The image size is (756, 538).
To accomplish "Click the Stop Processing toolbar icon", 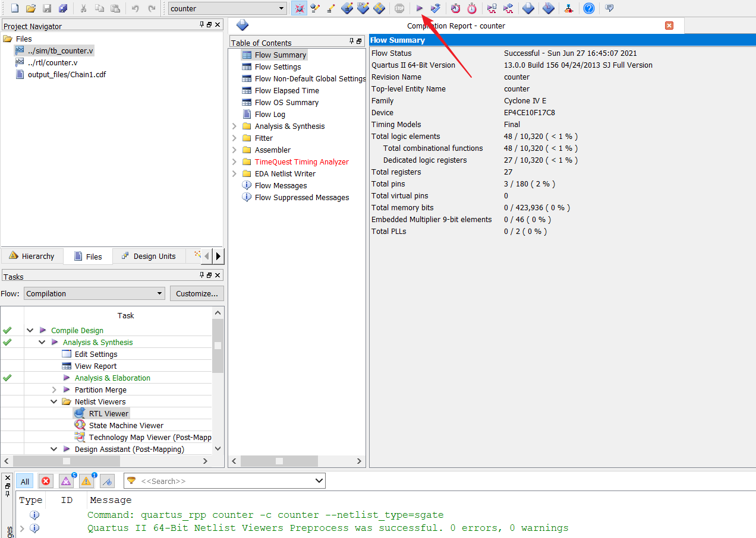I will pyautogui.click(x=399, y=8).
